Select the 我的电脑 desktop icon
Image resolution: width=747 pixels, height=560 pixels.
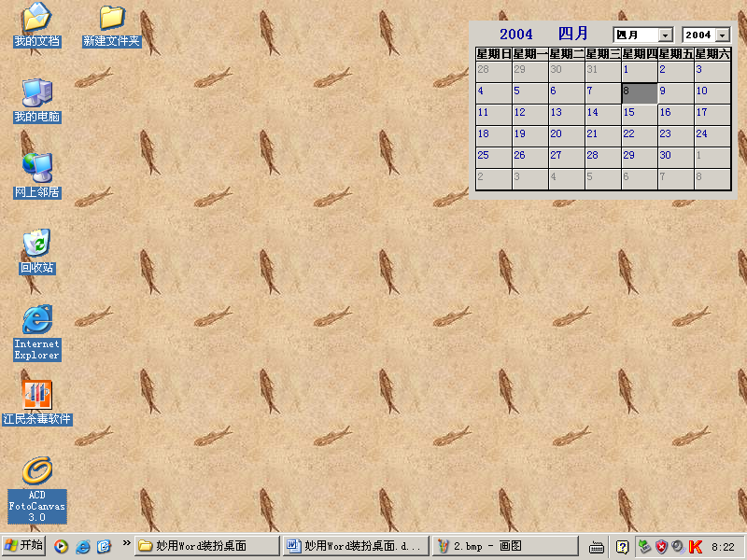pos(36,101)
